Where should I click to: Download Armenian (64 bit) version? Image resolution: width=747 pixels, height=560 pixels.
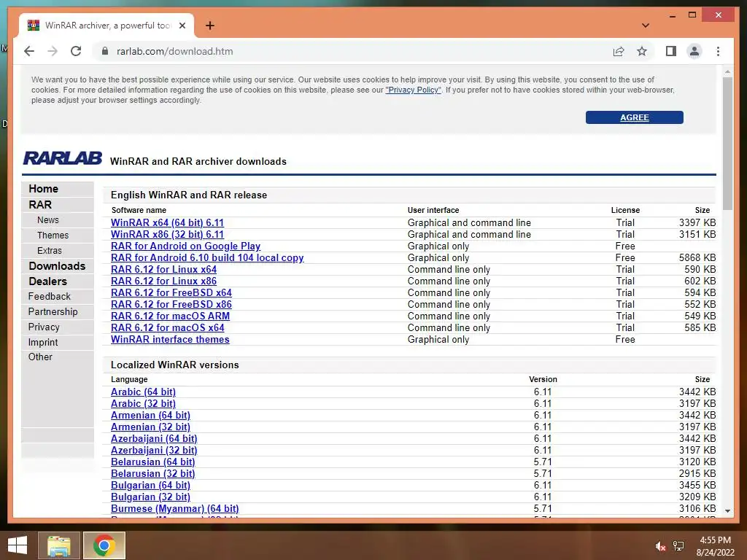click(150, 415)
